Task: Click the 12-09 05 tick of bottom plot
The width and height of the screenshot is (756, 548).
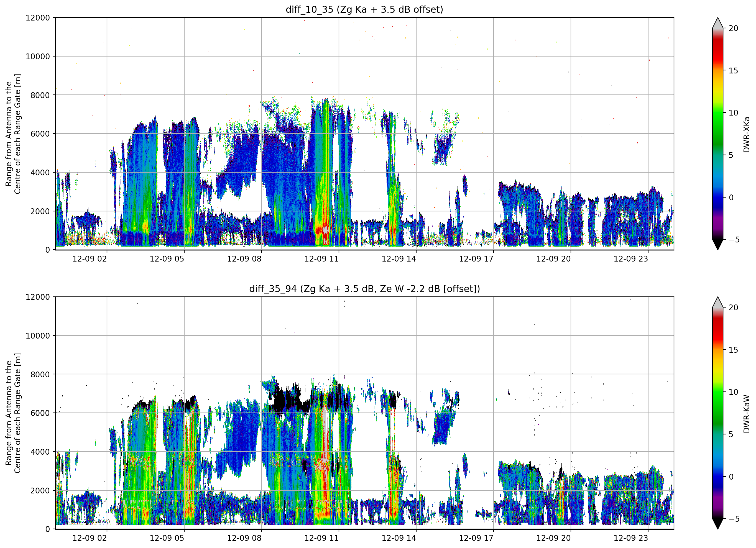Action: [x=167, y=538]
